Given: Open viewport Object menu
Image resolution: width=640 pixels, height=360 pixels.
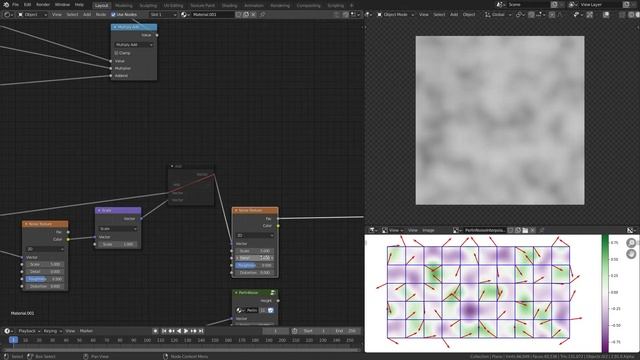Looking at the screenshot, I should (x=469, y=15).
